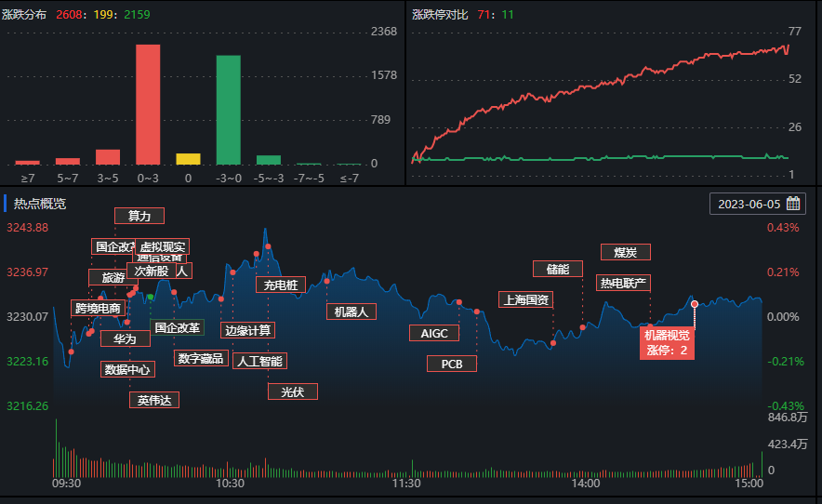Screen dimensions: 822x504
Task: Select the AIGC hotspot tag
Action: click(x=433, y=333)
